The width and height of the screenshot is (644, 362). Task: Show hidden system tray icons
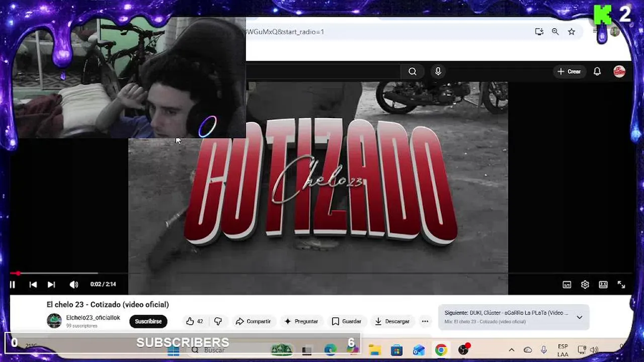512,350
